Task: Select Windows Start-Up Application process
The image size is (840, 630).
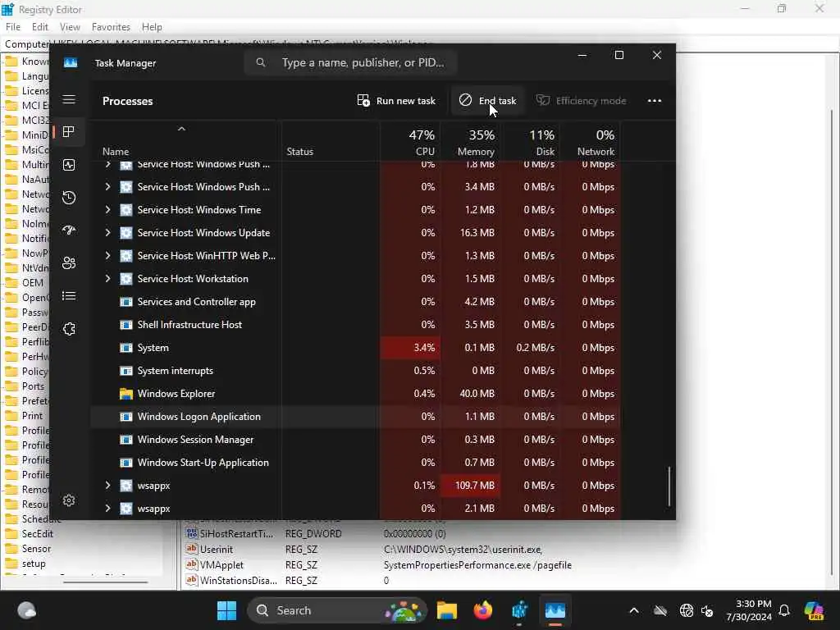Action: (356, 463)
